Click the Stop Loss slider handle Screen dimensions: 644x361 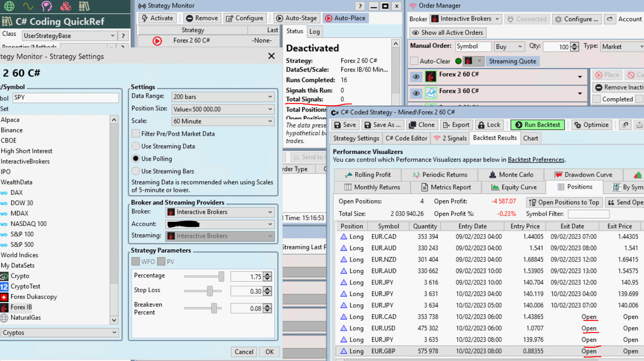210,291
